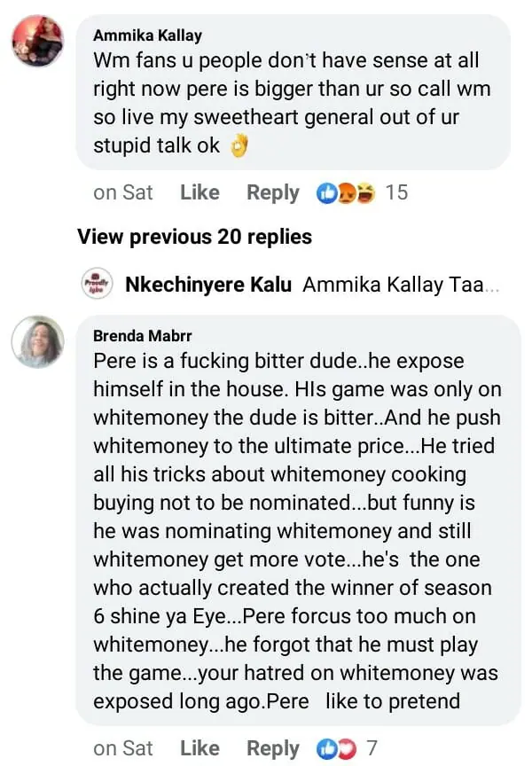Click the 'on Sat' timestamp under Ammika's comment
Viewport: 532px width, 766px height.
[123, 192]
